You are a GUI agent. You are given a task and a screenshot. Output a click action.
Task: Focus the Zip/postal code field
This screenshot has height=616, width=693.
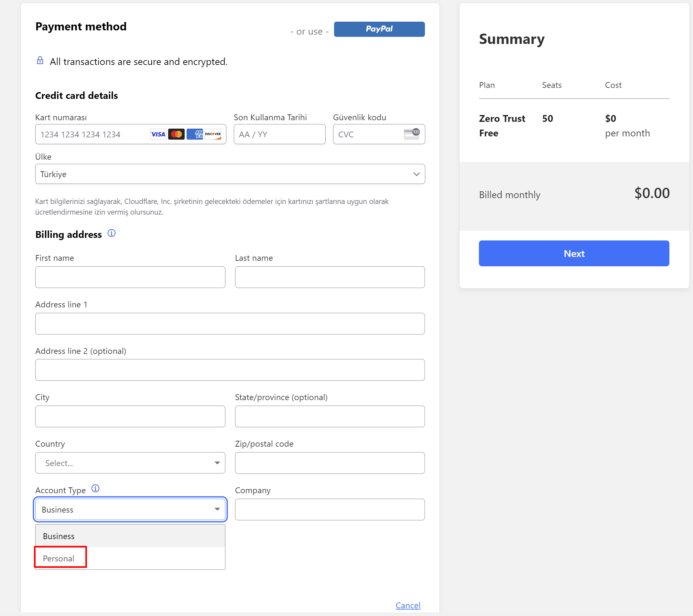(x=330, y=463)
